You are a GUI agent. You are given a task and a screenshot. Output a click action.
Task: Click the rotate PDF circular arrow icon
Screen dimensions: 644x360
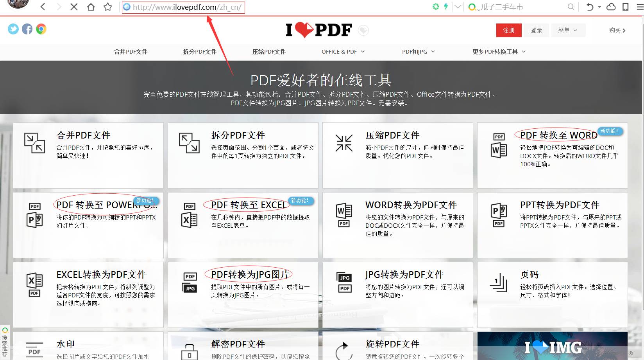[x=344, y=351]
